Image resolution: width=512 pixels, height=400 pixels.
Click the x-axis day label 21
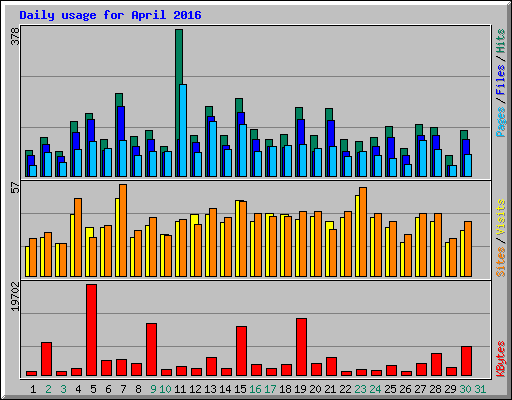[330, 389]
